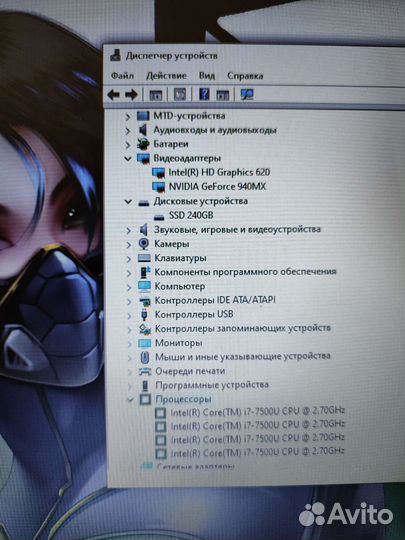Expand the MTD-устройства node
405x540 pixels.
pyautogui.click(x=128, y=117)
